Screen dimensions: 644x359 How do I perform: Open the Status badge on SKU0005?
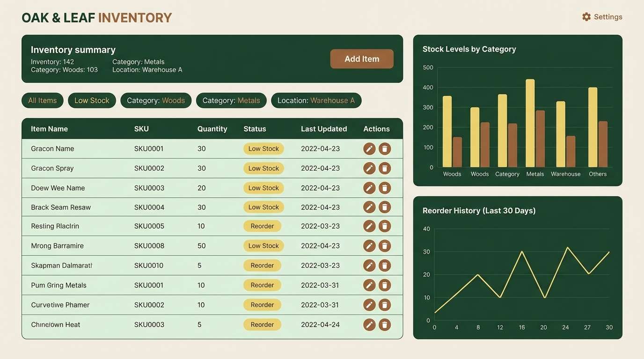click(262, 226)
